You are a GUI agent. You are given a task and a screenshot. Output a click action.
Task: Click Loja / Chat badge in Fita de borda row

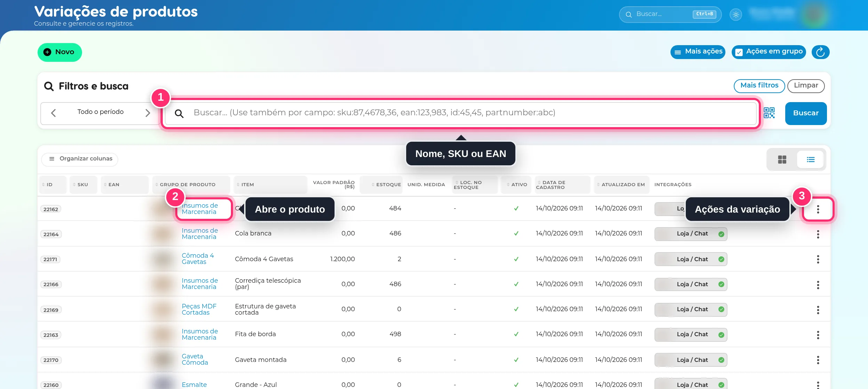691,334
